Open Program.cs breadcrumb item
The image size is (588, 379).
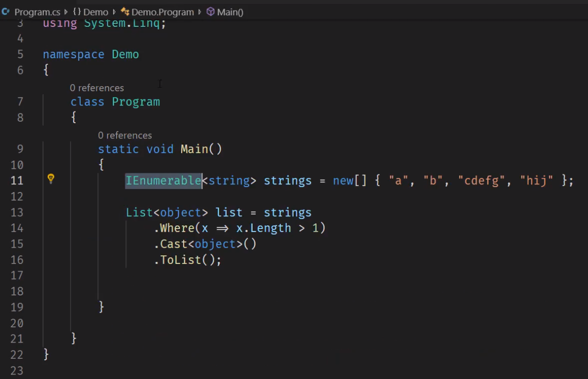click(38, 12)
